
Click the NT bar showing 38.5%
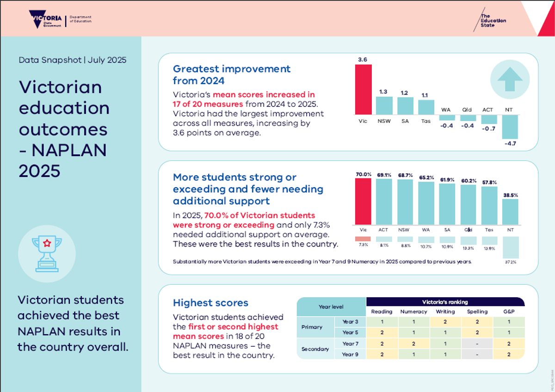(x=511, y=212)
